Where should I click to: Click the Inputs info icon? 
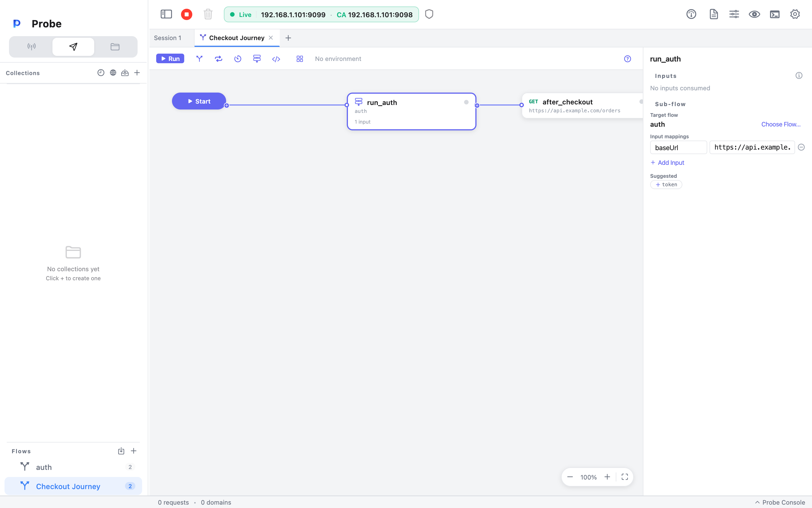(x=799, y=76)
